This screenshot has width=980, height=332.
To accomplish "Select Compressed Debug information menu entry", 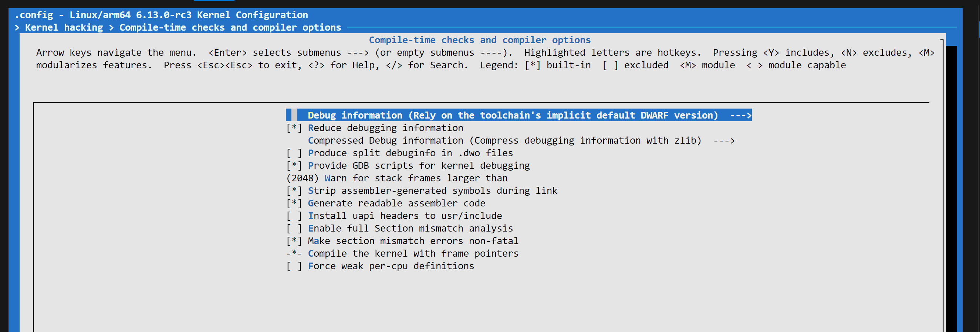I will (x=504, y=141).
